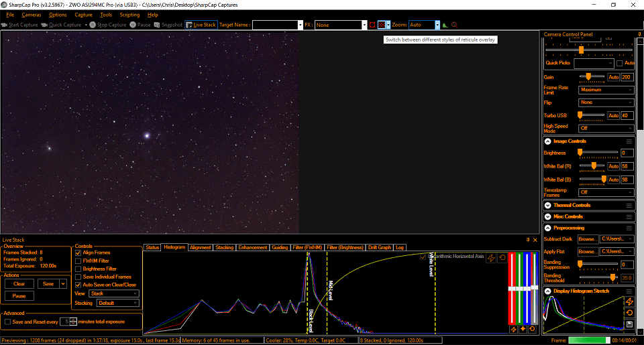This screenshot has width=644, height=345.
Task: Close the Live Stack panel
Action: coord(535,240)
